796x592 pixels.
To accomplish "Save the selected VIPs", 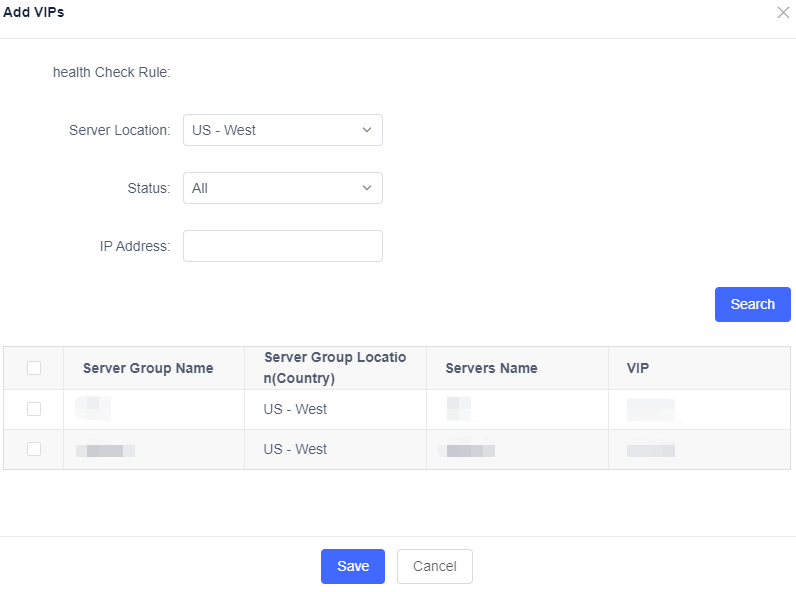I will click(353, 566).
